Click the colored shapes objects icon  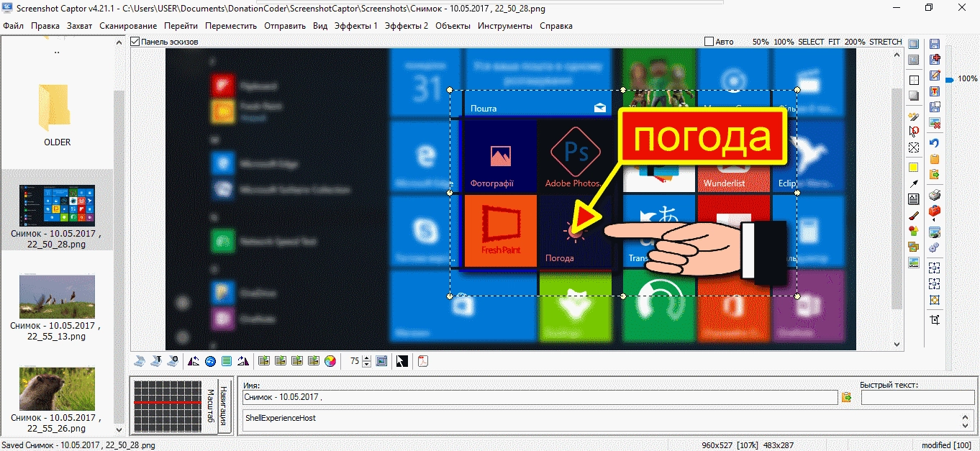tap(914, 231)
